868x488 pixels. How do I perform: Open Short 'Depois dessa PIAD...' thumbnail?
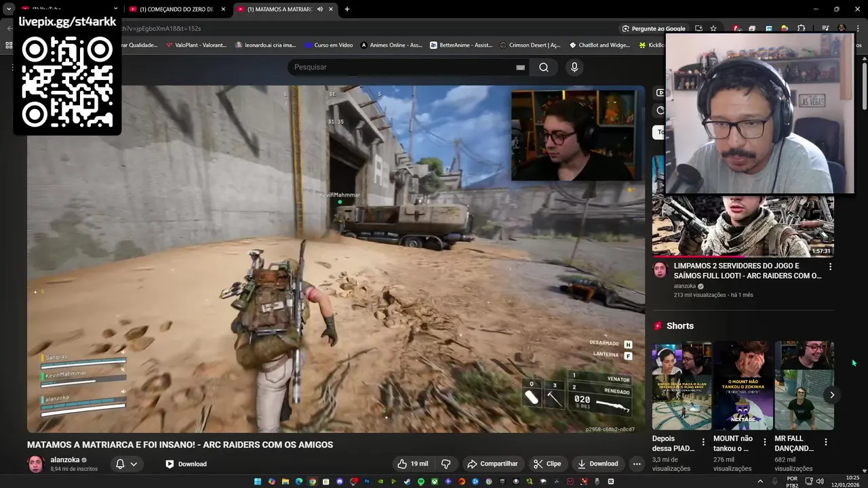pyautogui.click(x=682, y=386)
